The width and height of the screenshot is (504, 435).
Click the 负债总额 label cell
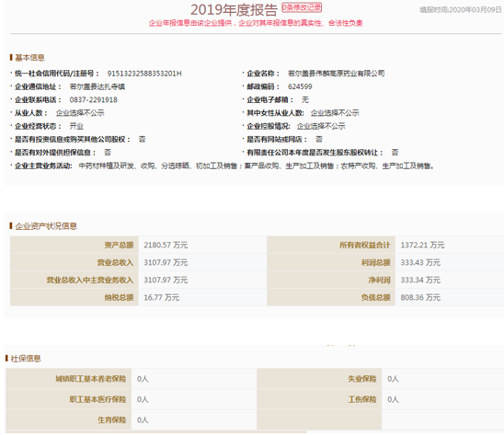331,297
